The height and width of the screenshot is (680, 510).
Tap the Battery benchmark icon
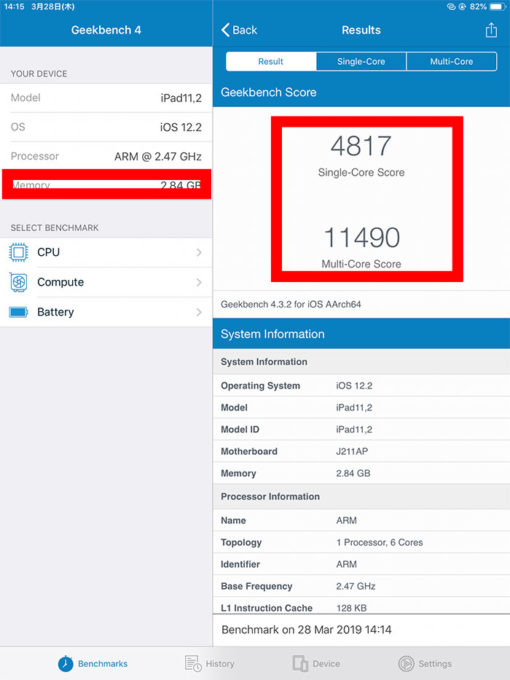19,312
